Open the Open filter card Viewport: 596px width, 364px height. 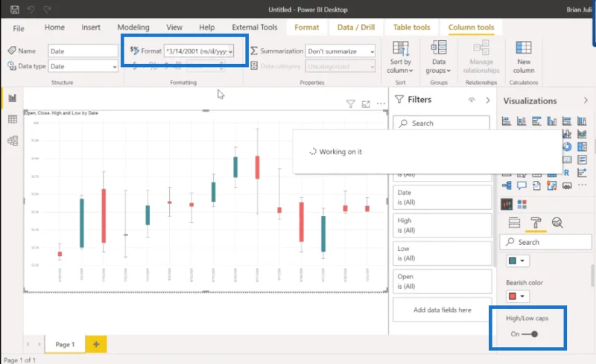[x=442, y=281]
